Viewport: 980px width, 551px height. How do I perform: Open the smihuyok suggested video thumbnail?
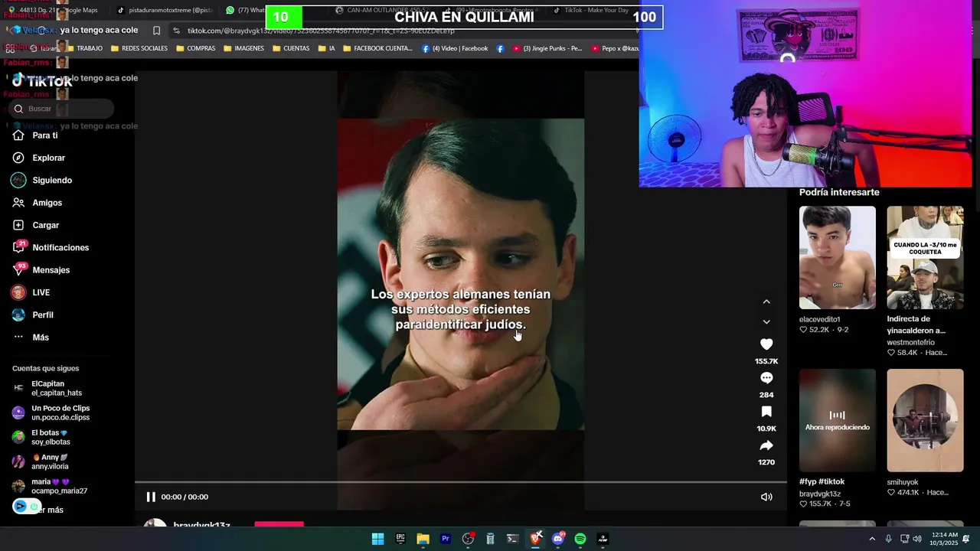[925, 420]
